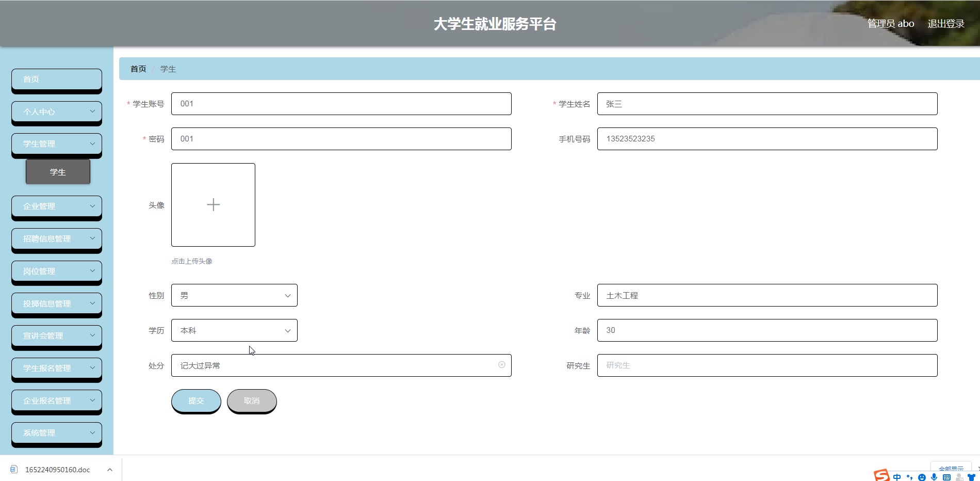Cancel editing with 取消 button
Screen dimensions: 980x481
pos(251,400)
